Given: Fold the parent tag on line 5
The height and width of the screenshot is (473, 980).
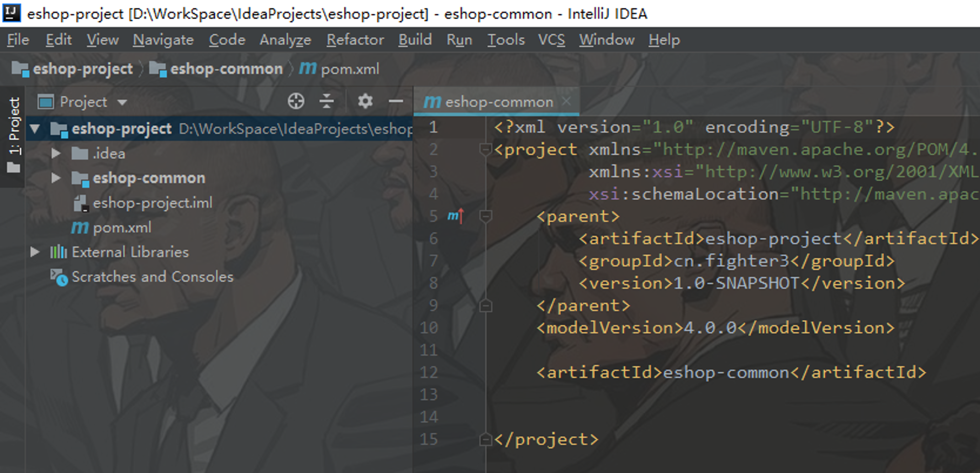Looking at the screenshot, I should 486,216.
